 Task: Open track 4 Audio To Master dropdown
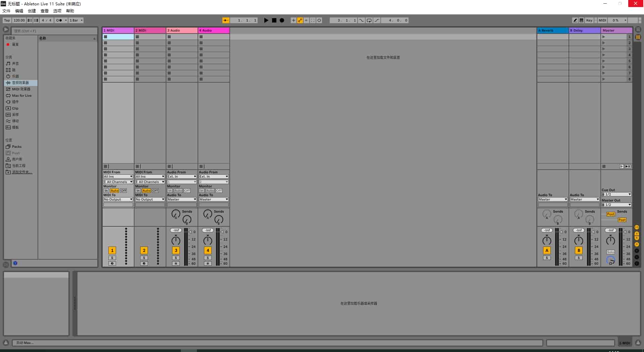(214, 200)
